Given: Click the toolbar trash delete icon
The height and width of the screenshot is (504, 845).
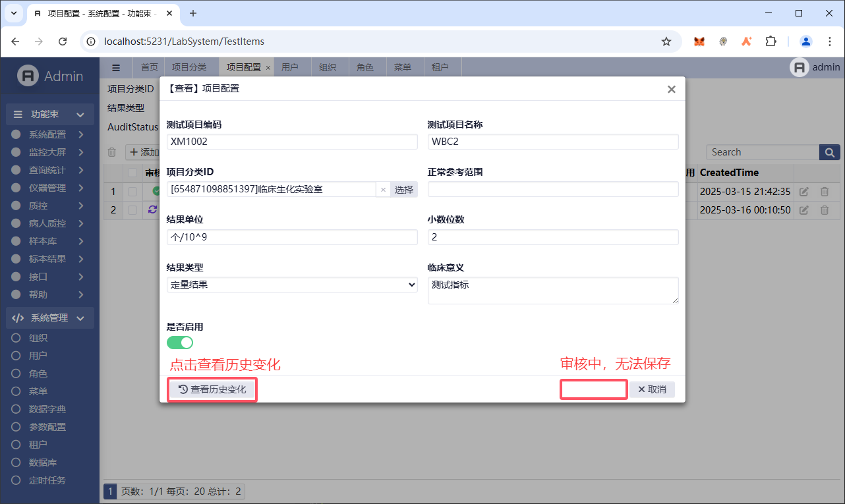Looking at the screenshot, I should click(112, 152).
